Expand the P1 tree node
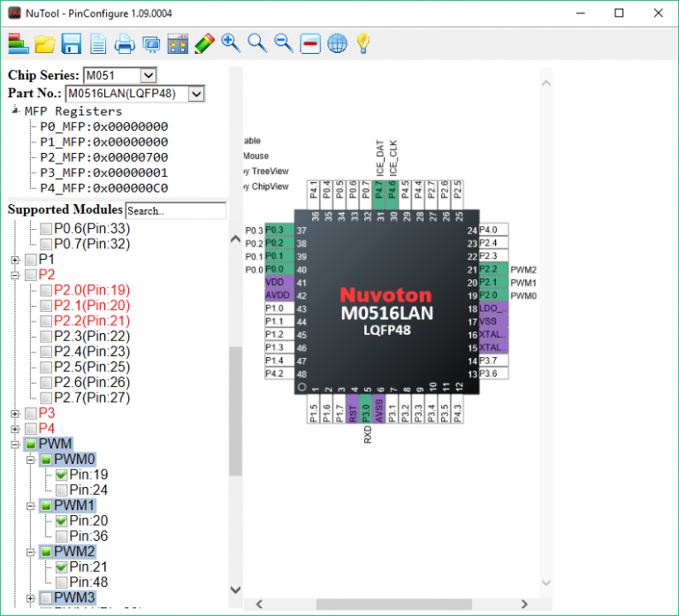The image size is (679, 616). 15,260
